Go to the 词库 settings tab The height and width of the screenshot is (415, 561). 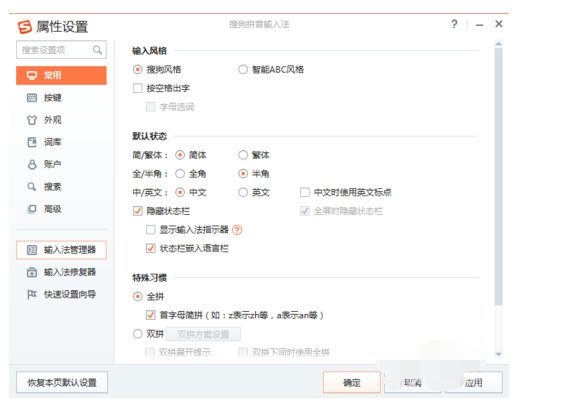click(x=61, y=142)
